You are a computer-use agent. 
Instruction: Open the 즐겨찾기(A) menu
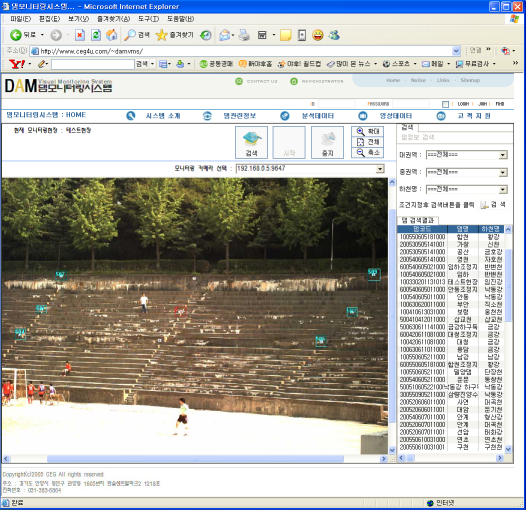click(x=113, y=19)
